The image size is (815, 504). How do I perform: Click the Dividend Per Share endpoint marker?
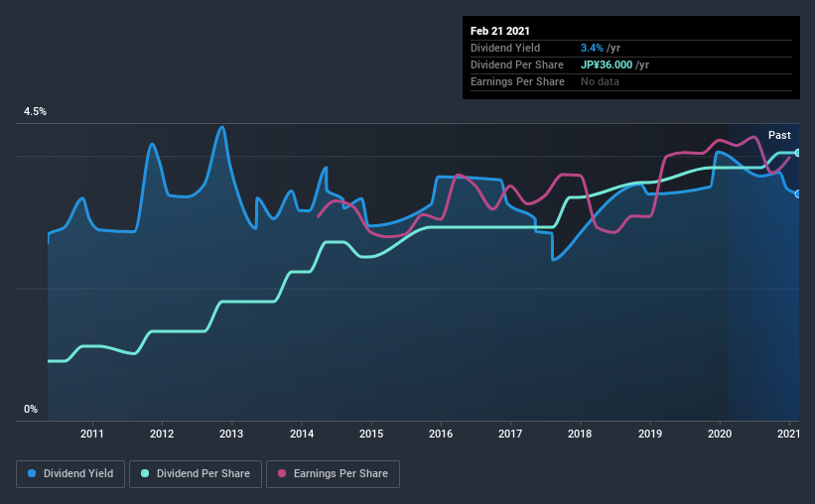pyautogui.click(x=797, y=153)
